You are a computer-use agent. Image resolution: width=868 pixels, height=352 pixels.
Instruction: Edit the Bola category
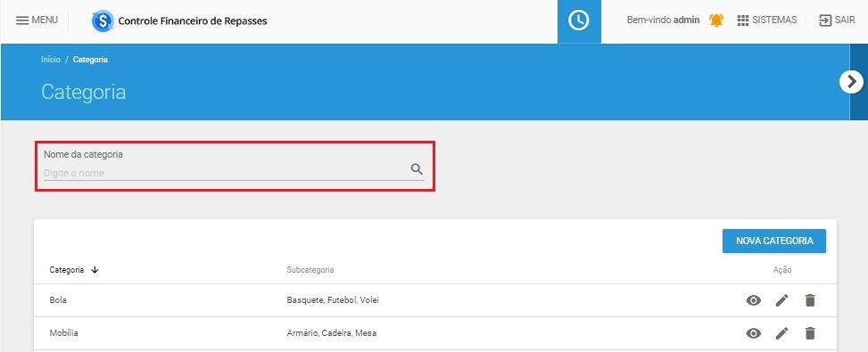point(781,300)
